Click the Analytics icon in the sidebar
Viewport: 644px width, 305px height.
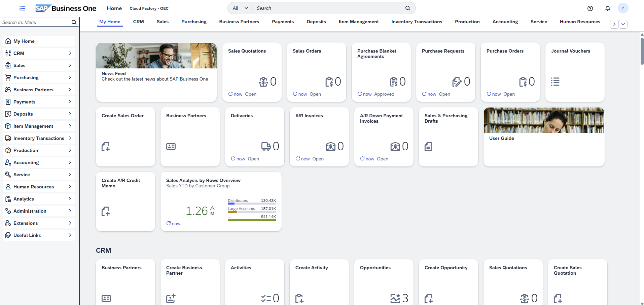pyautogui.click(x=8, y=199)
